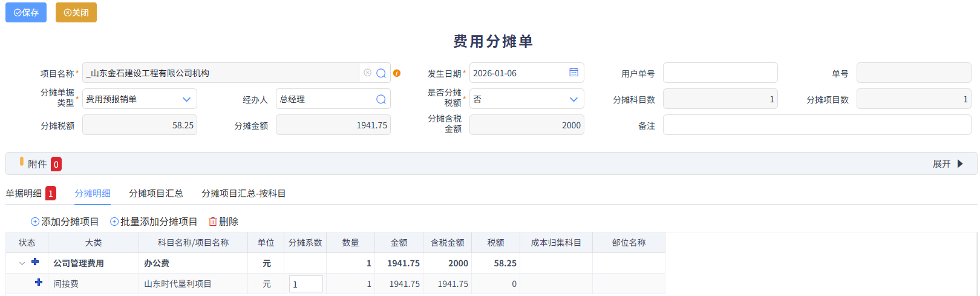The image size is (980, 296).
Task: Click the search icon in 经办人 field
Action: coord(381,99)
